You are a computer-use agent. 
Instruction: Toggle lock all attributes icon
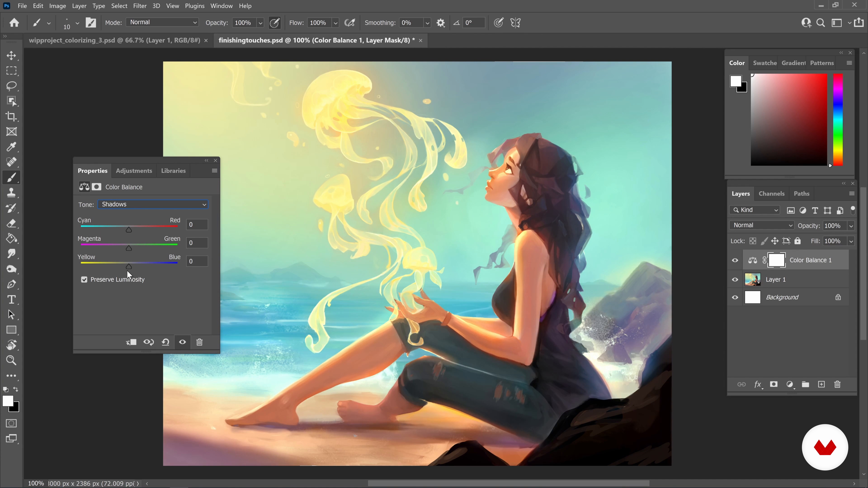[x=797, y=241]
